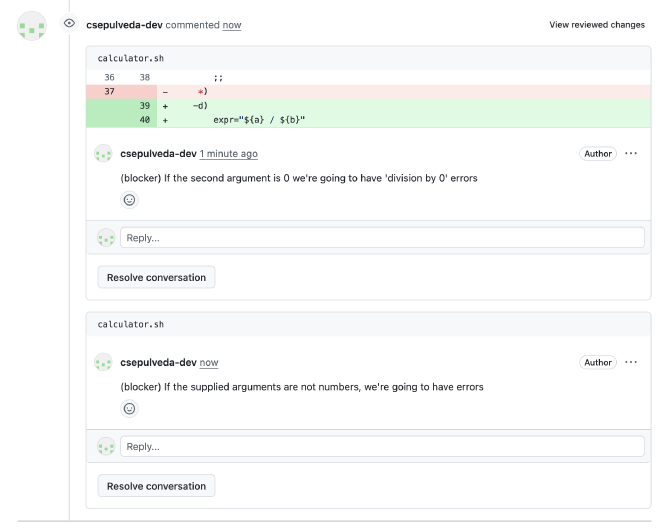
Task: Open three-dot menu on second comment
Action: pyautogui.click(x=631, y=362)
